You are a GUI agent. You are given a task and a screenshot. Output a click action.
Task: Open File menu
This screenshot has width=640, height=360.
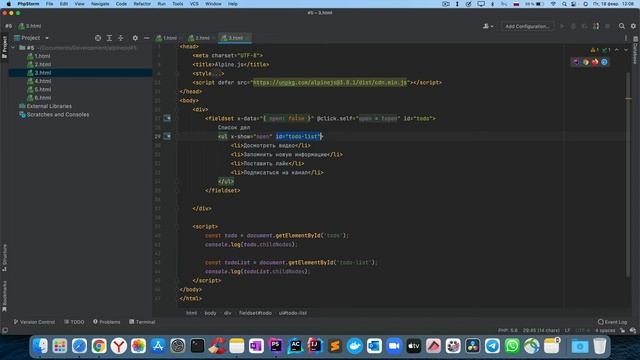pos(49,4)
